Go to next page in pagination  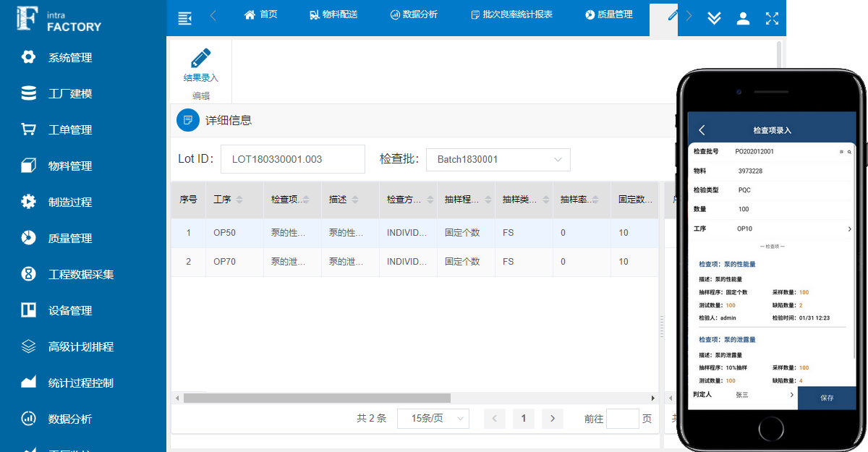pyautogui.click(x=553, y=419)
